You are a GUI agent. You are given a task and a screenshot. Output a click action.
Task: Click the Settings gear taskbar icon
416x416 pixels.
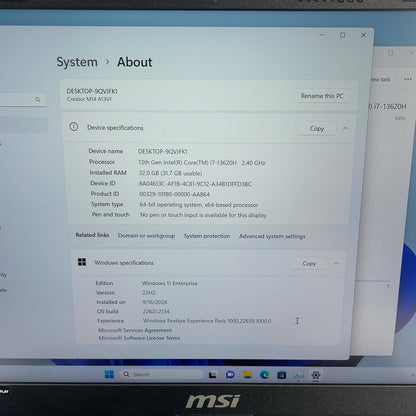pos(316,375)
